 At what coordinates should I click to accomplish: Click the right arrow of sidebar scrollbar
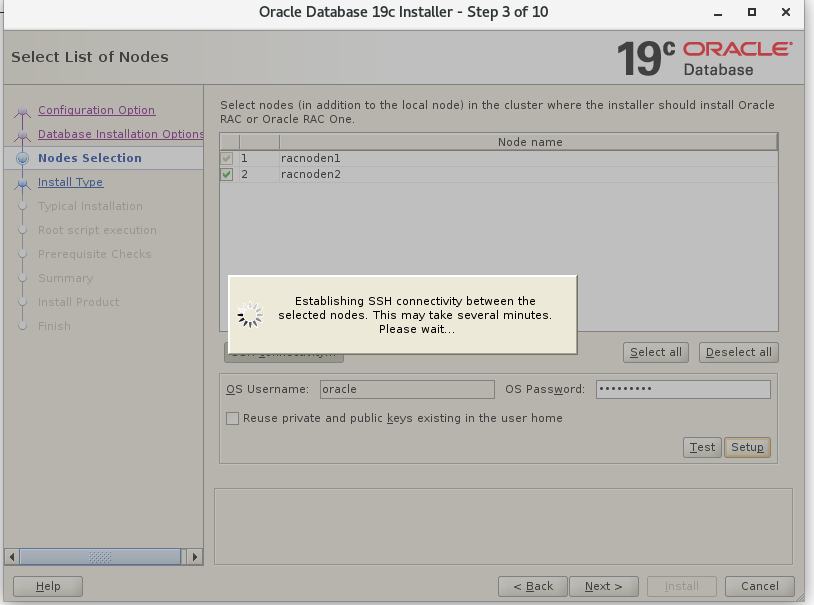[x=195, y=557]
